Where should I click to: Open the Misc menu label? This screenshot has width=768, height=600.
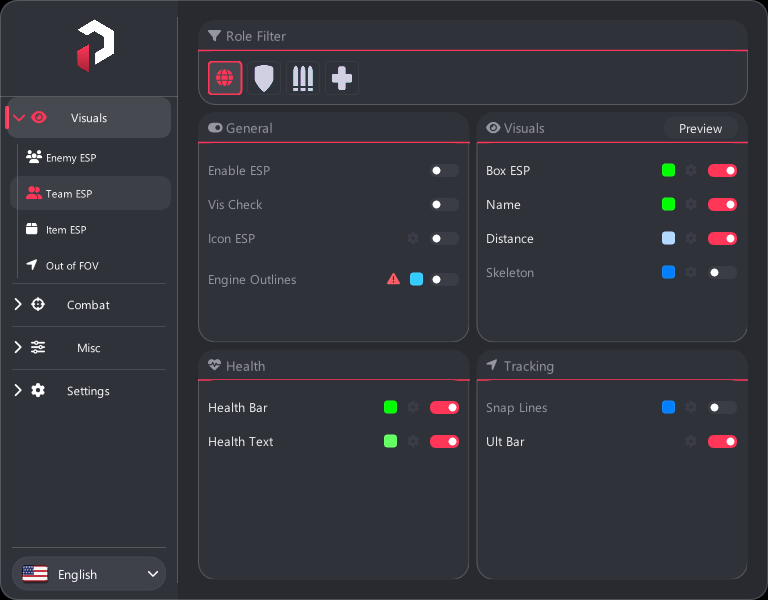coord(89,348)
